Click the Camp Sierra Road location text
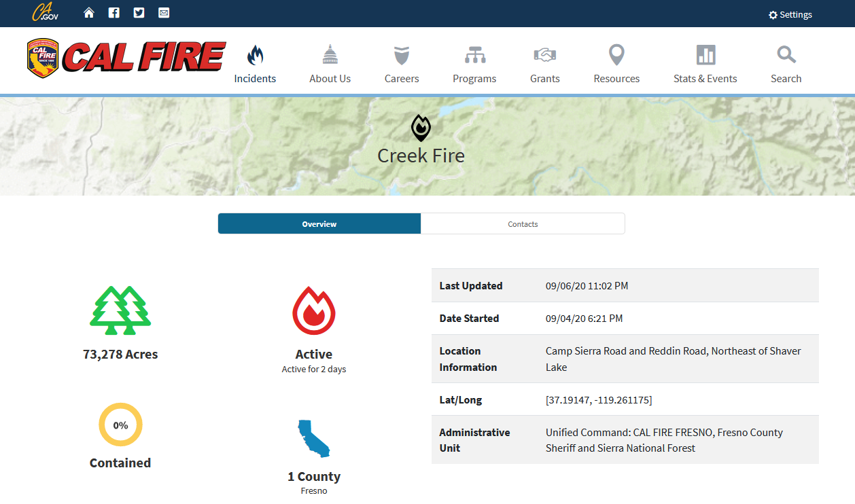Viewport: 855px width, 504px height. tap(674, 359)
